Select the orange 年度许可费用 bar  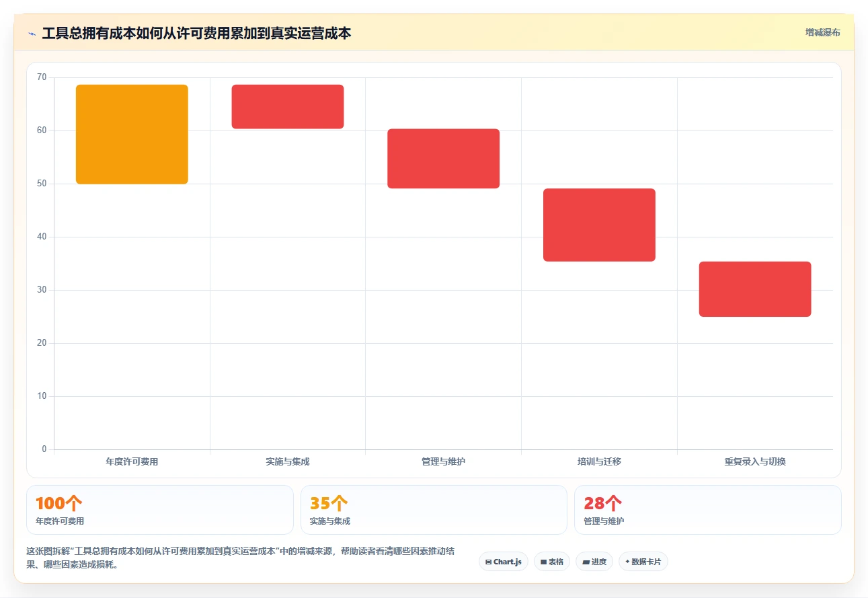[132, 135]
